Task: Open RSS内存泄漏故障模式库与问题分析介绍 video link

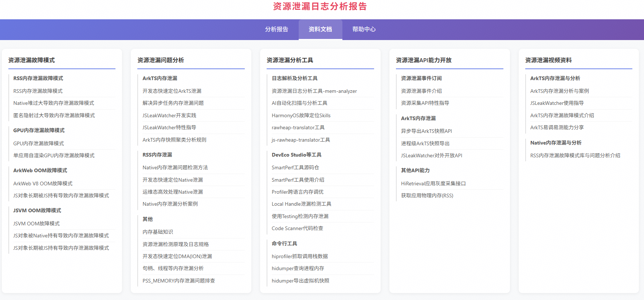Action: tap(575, 155)
